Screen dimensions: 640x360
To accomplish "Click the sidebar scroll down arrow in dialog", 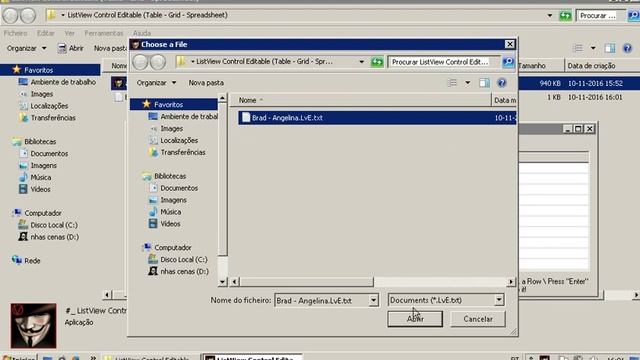I will click(222, 281).
